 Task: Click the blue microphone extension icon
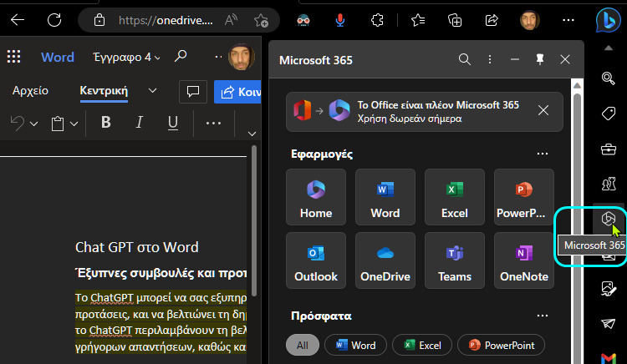(340, 20)
